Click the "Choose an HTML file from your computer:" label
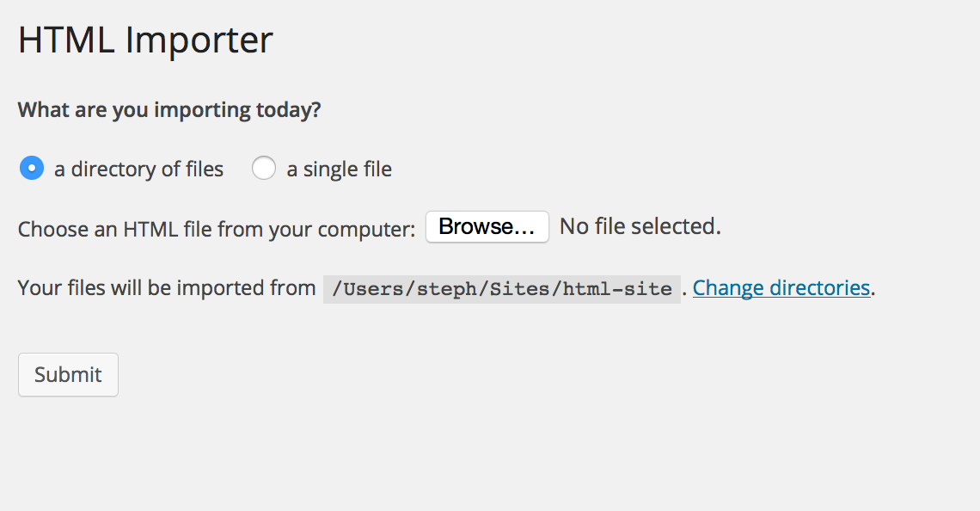The height and width of the screenshot is (511, 980). tap(217, 230)
